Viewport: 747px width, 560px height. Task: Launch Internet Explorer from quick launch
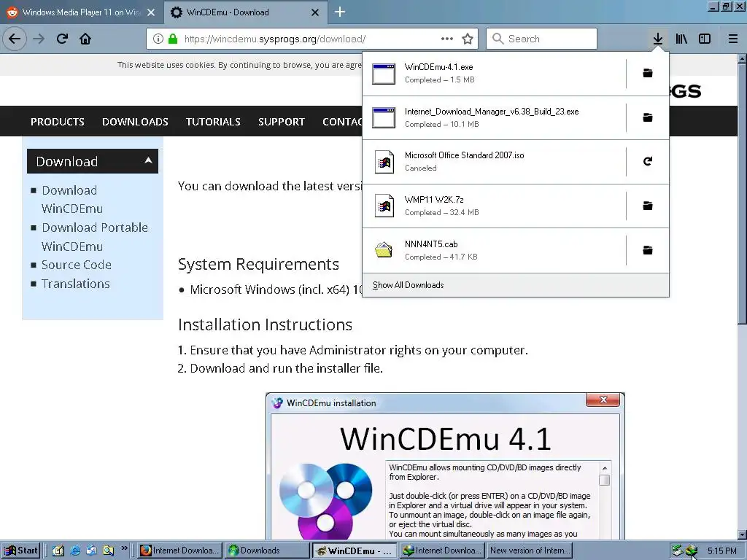pyautogui.click(x=75, y=551)
